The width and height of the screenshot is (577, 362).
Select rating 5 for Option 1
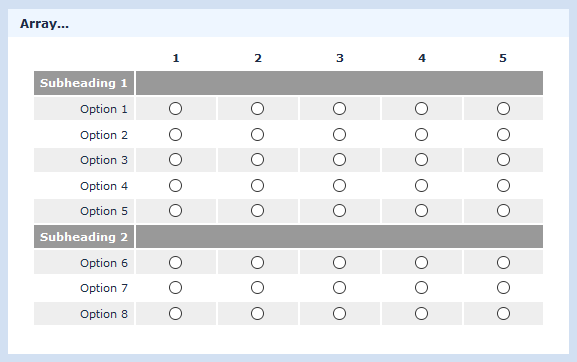click(503, 109)
